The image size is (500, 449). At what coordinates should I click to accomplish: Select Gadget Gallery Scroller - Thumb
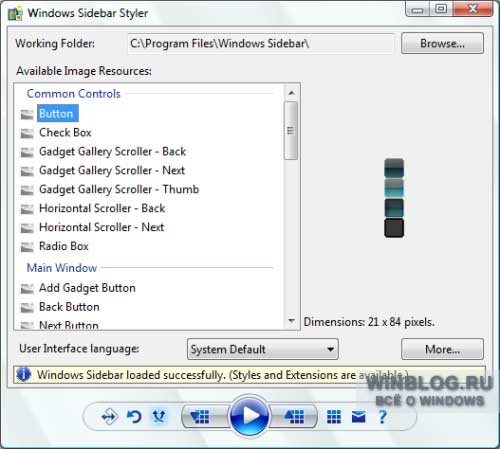119,189
